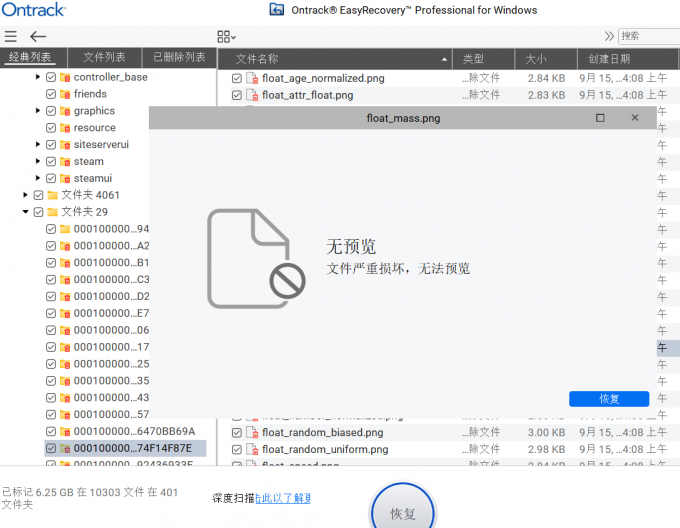The height and width of the screenshot is (528, 680).
Task: Uncheck the controller_base folder checkbox
Action: pyautogui.click(x=51, y=77)
